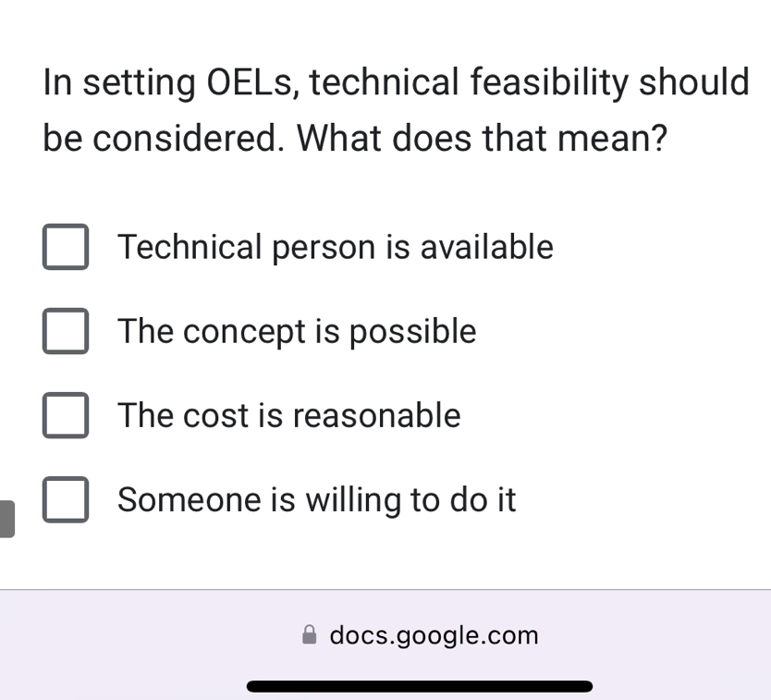
Task: Click 'The concept is possible' answer text
Action: 297,331
